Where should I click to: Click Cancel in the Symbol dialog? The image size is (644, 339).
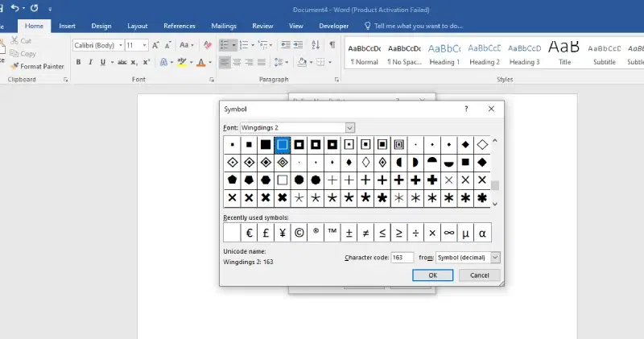click(480, 275)
